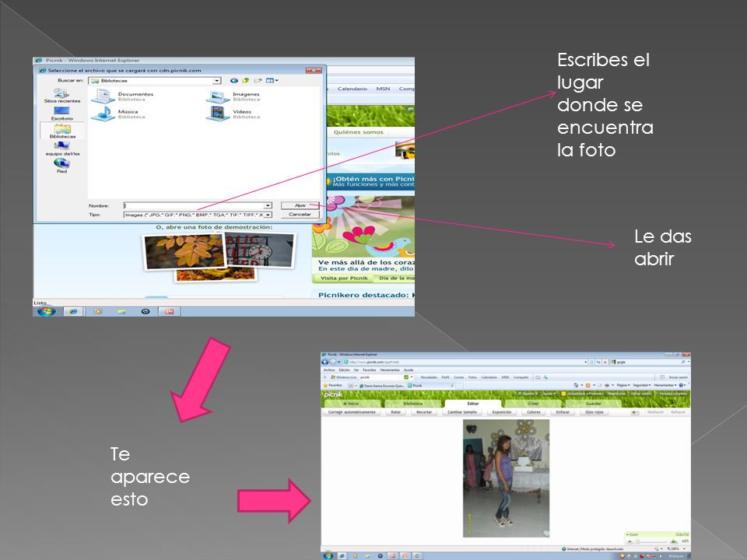The height and width of the screenshot is (560, 747).
Task: Expand the Buscar en location dropdown
Action: pyautogui.click(x=217, y=80)
